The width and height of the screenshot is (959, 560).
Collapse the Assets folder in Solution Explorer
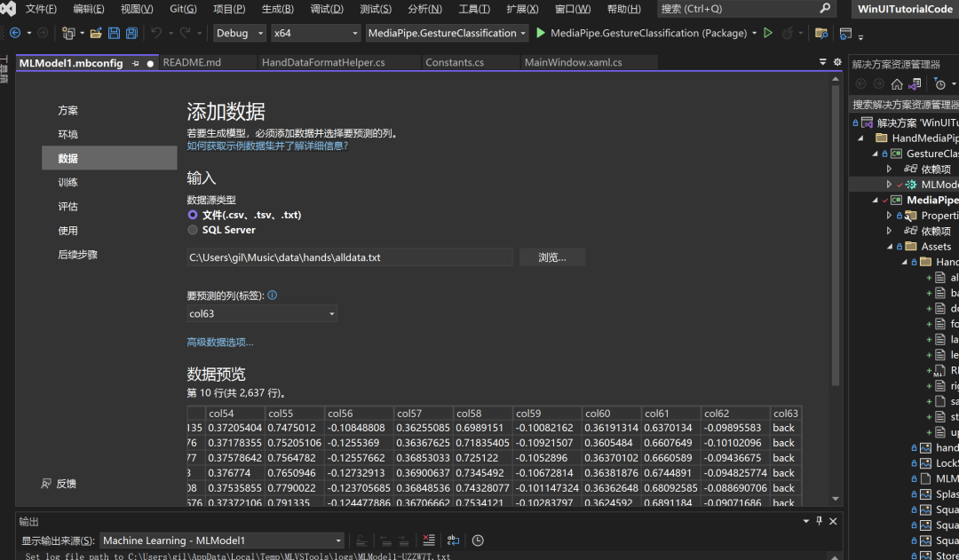click(890, 247)
